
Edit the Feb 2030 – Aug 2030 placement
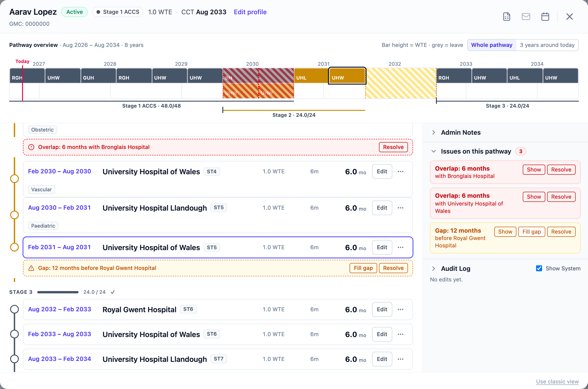click(382, 172)
